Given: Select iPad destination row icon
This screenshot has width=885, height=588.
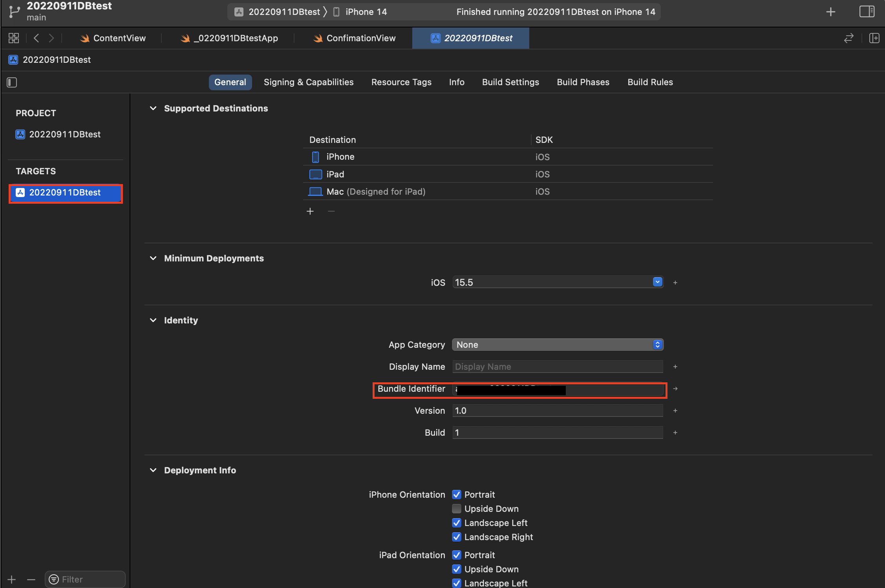Looking at the screenshot, I should (x=316, y=174).
